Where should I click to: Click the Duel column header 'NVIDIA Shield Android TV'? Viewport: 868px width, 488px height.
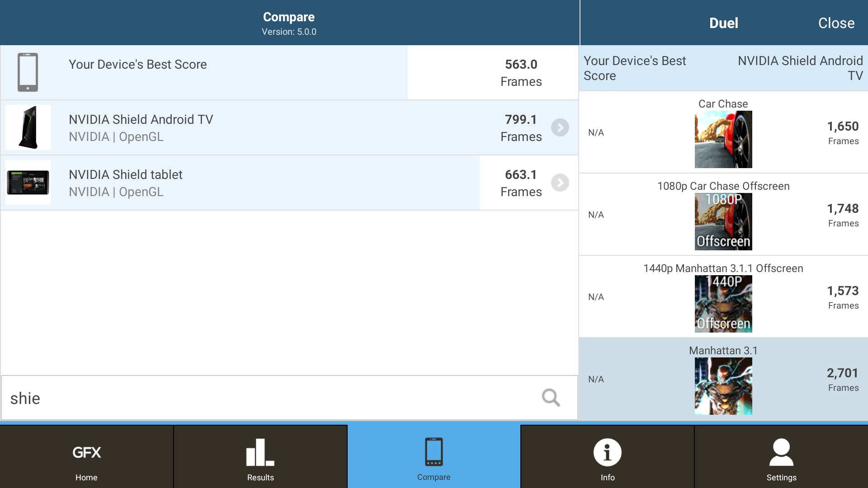pos(800,68)
